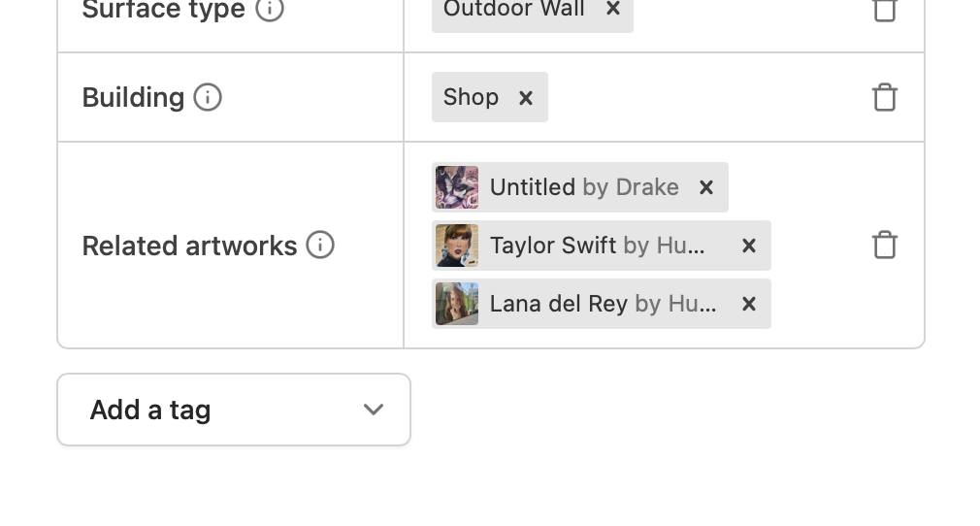Click the Building row label
Screen dimensions: 980x526
click(133, 97)
